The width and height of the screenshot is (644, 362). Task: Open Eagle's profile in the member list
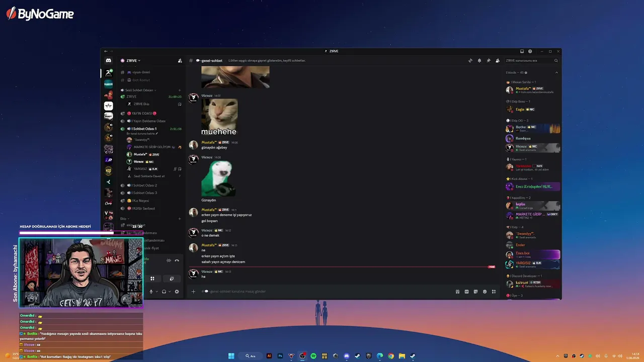(532, 109)
